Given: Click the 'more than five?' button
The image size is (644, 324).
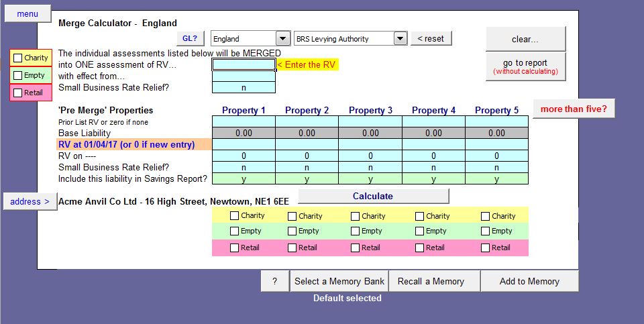Looking at the screenshot, I should coord(574,109).
